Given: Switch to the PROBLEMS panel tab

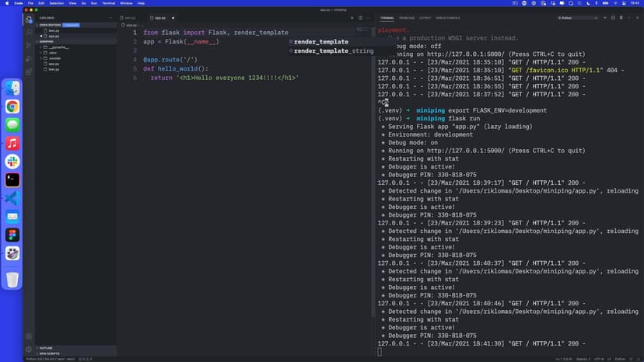Looking at the screenshot, I should pyautogui.click(x=407, y=17).
